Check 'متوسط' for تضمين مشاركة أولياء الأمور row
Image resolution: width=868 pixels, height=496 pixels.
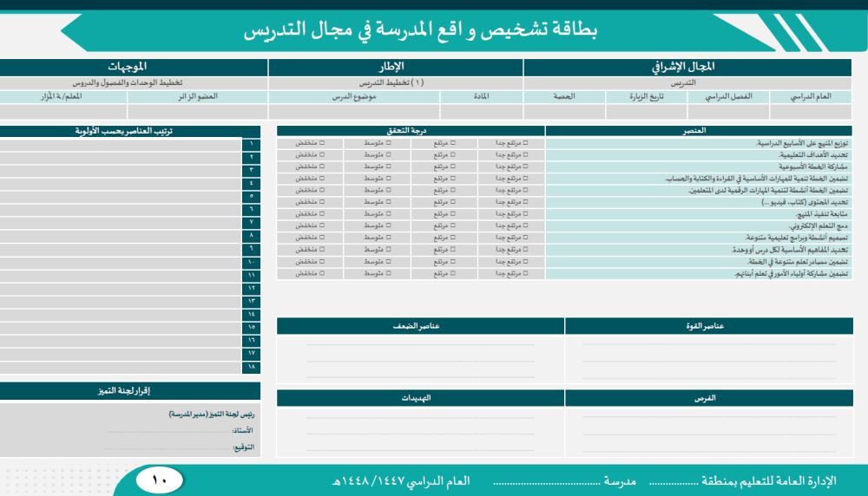389,273
